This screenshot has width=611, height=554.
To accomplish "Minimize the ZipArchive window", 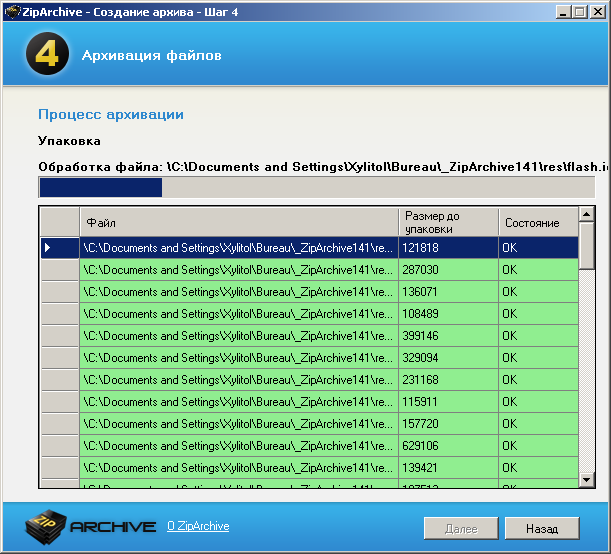I will [563, 12].
